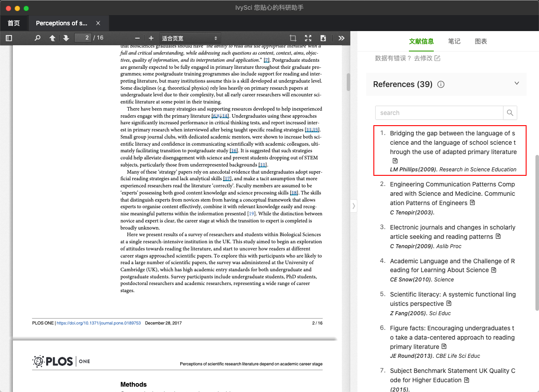Image resolution: width=539 pixels, height=392 pixels.
Task: Collapse the right panel with splitter arrow
Action: (354, 206)
